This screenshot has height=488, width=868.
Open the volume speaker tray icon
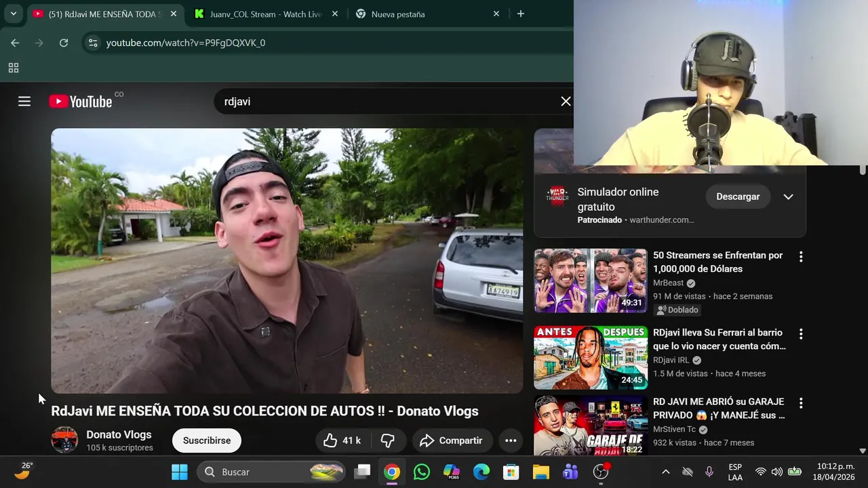777,472
